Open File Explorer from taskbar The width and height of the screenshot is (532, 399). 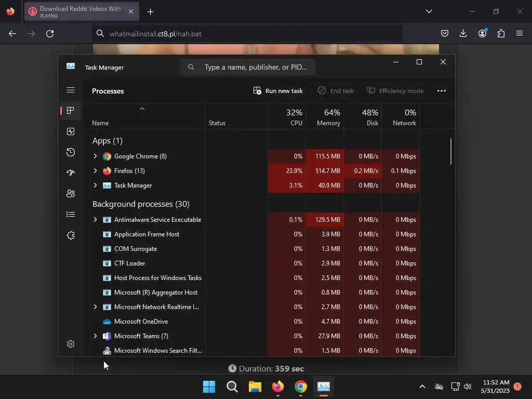[255, 387]
